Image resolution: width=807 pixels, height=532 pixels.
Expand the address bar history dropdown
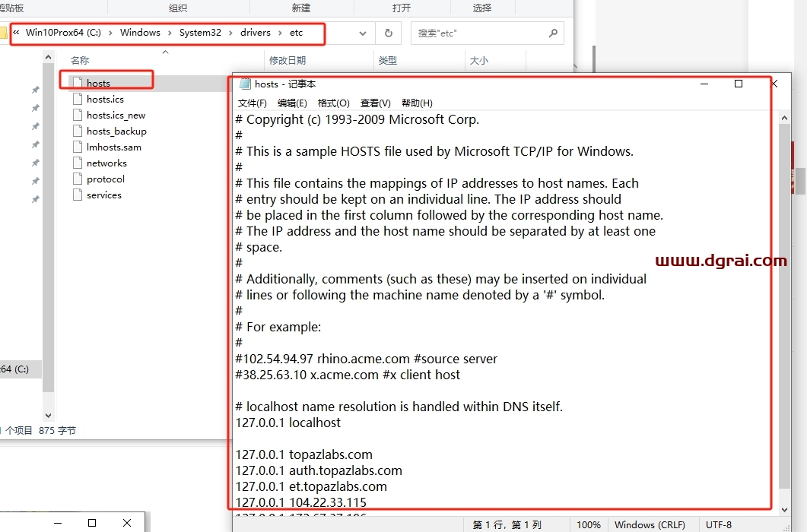pos(363,33)
